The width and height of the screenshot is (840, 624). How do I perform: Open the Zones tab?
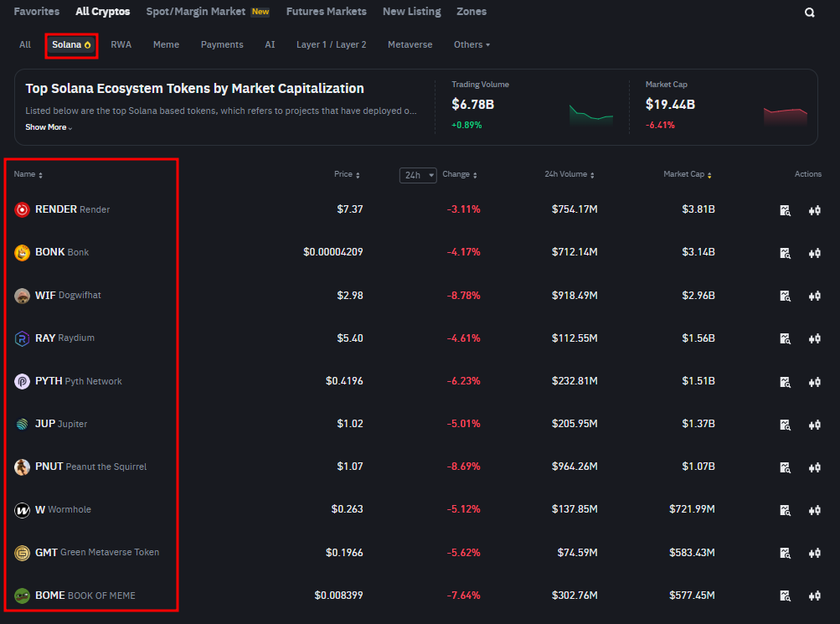point(472,11)
